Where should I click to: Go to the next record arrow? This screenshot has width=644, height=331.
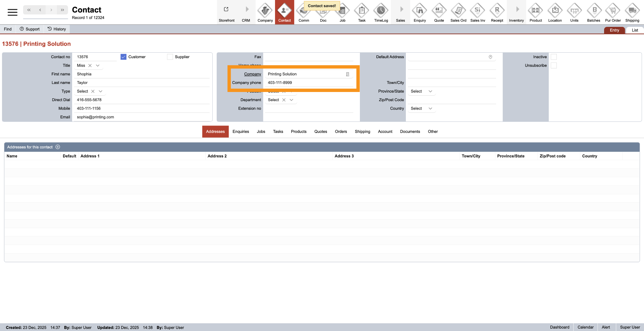(51, 10)
